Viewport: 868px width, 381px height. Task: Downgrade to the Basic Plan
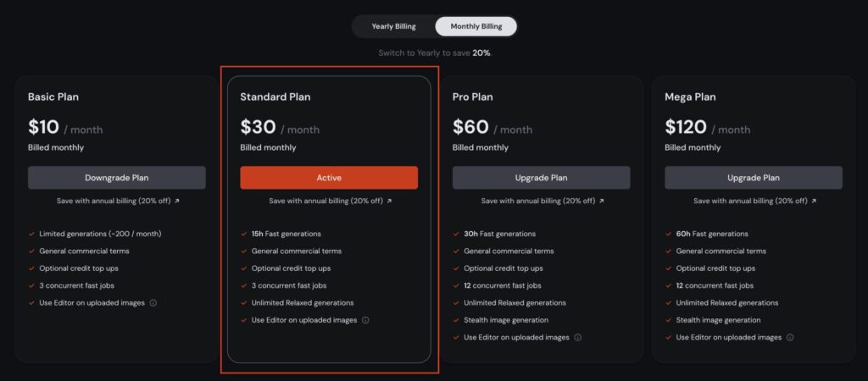click(117, 178)
